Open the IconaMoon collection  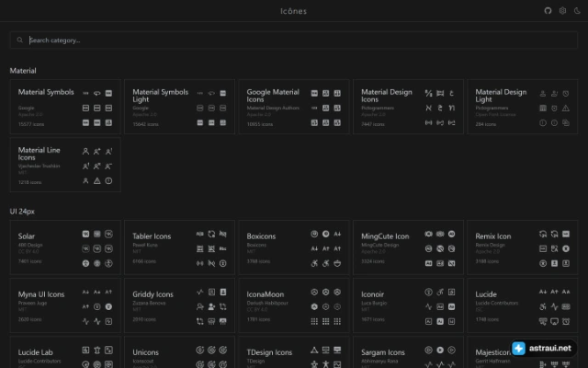coord(294,305)
